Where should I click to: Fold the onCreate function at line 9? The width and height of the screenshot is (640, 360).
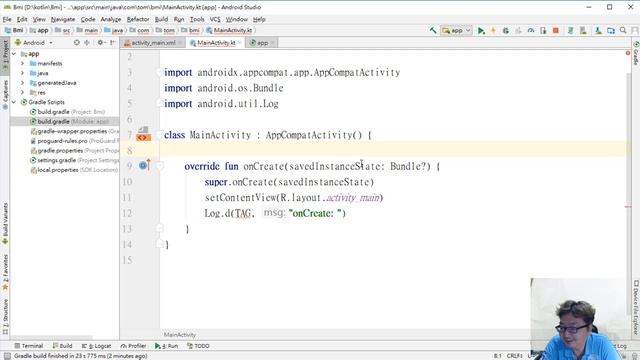pos(160,166)
